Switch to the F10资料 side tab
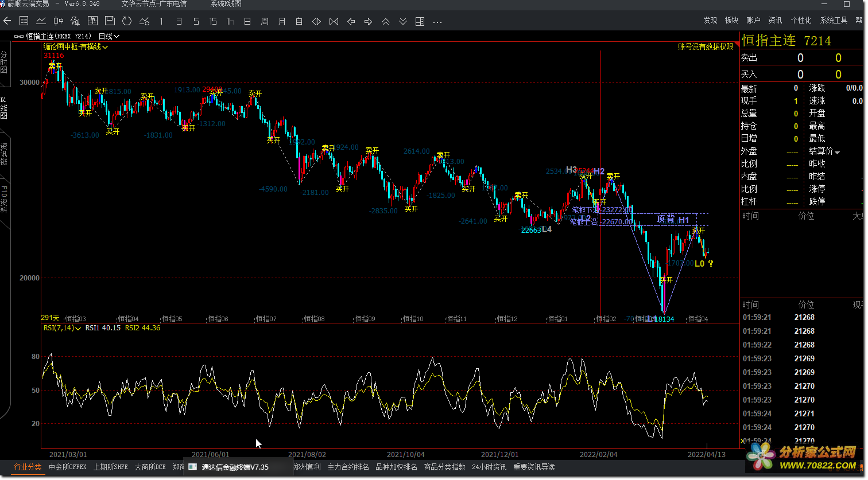Viewport: 868px width, 480px height. 4,199
